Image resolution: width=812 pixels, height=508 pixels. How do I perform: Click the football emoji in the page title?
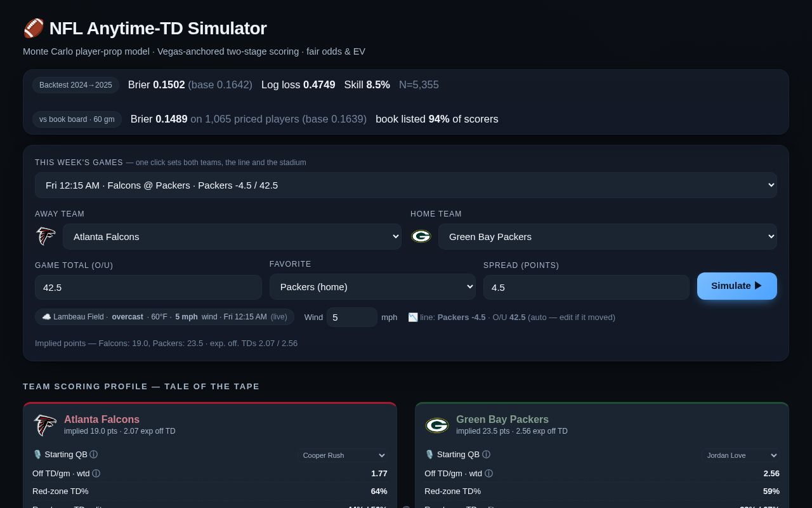(x=34, y=29)
